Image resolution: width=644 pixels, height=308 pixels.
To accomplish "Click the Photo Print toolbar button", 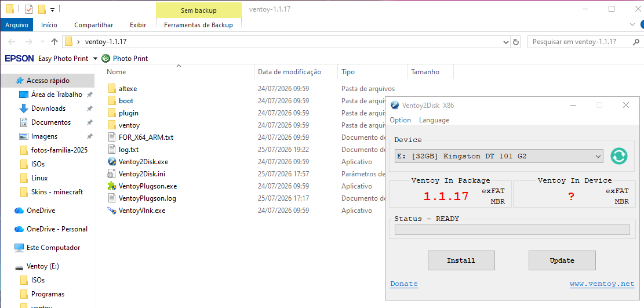I will (125, 59).
